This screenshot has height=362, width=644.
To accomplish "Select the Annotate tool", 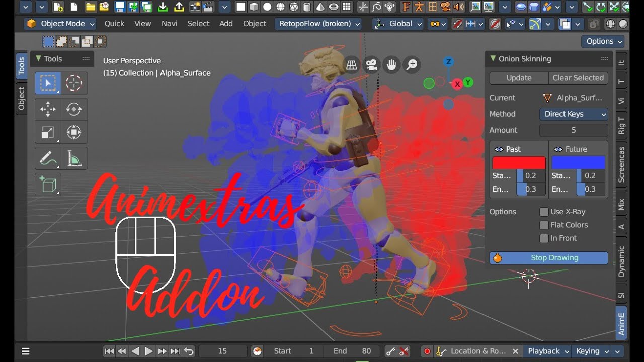I will point(48,159).
